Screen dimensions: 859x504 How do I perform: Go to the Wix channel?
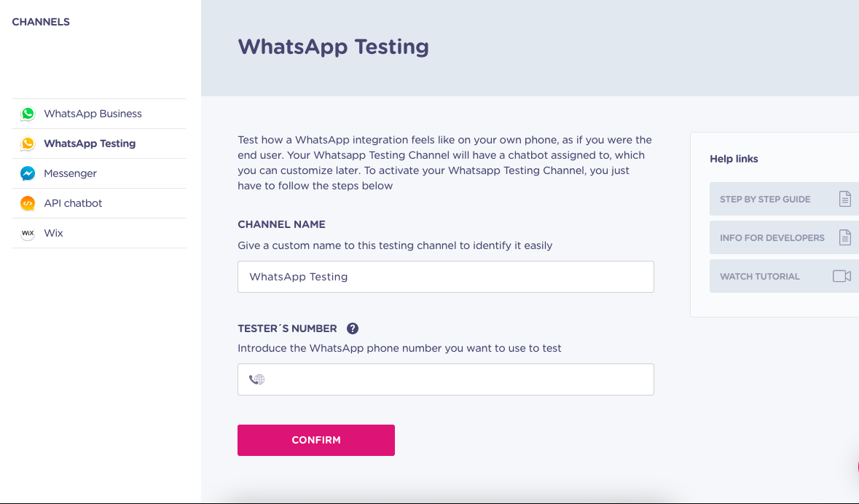(x=99, y=233)
